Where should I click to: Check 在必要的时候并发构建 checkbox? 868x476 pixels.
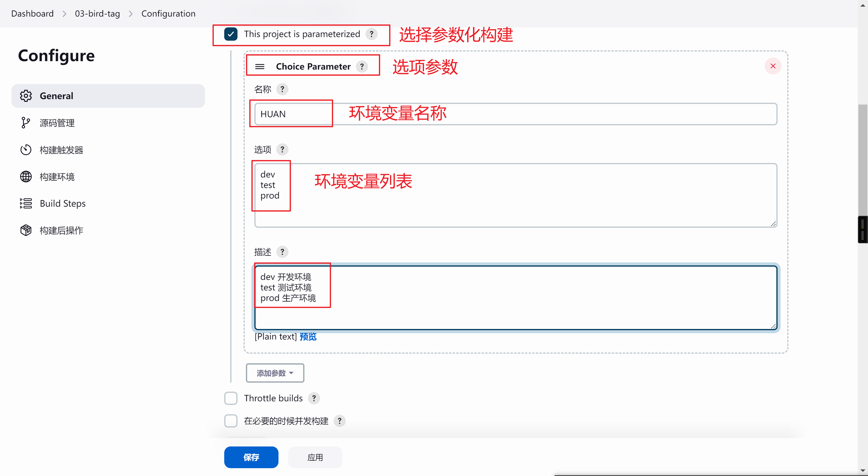tap(231, 421)
